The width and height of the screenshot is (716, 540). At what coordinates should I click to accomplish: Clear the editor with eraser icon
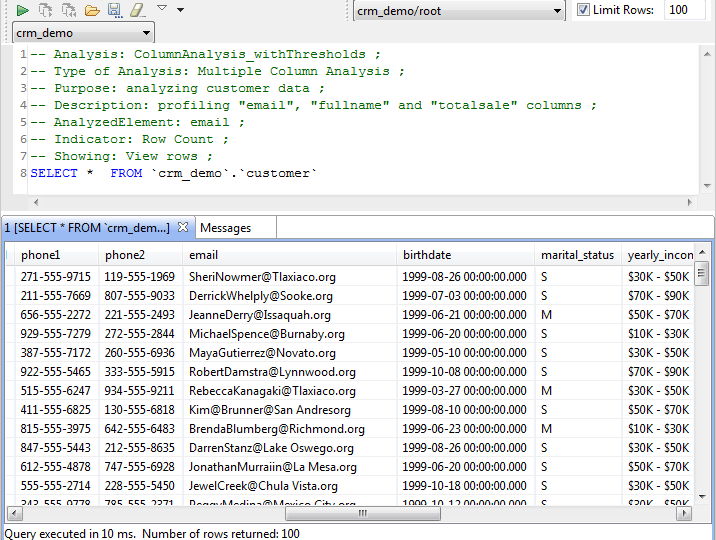click(137, 10)
